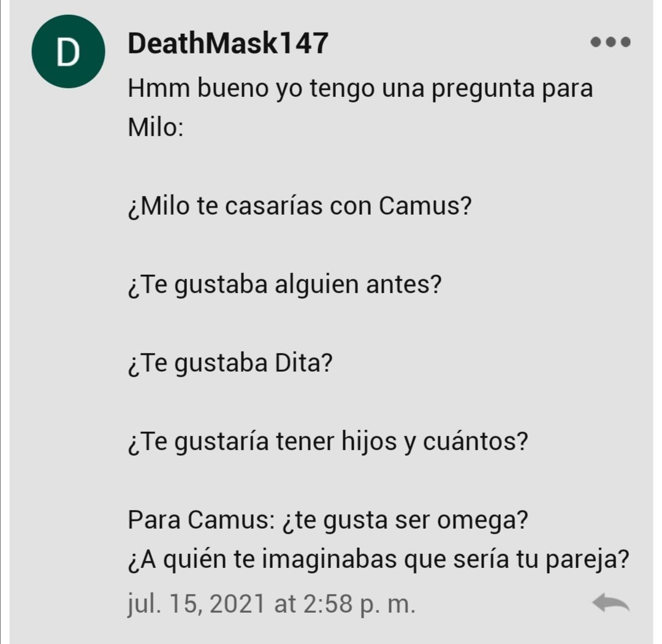The image size is (662, 644).
Task: Click the word 'omega' in the comment
Action: click(x=477, y=521)
